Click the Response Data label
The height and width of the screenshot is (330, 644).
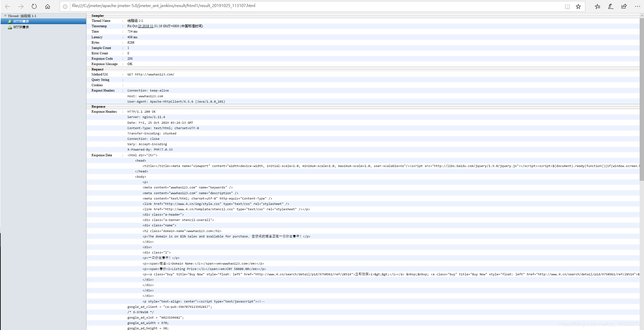[x=102, y=155]
